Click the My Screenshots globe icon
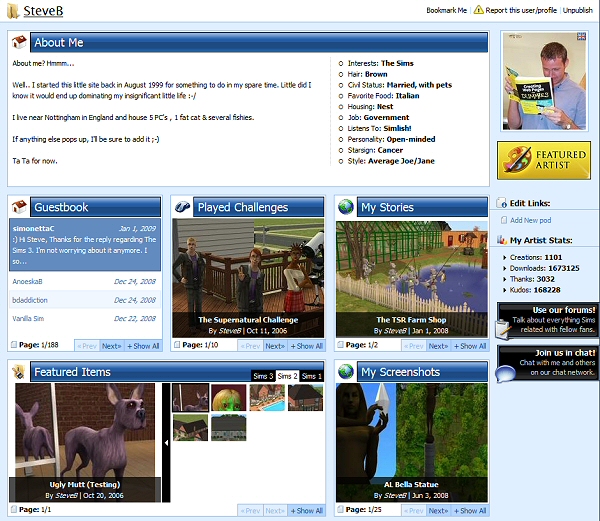Image resolution: width=600 pixels, height=521 pixels. point(346,372)
